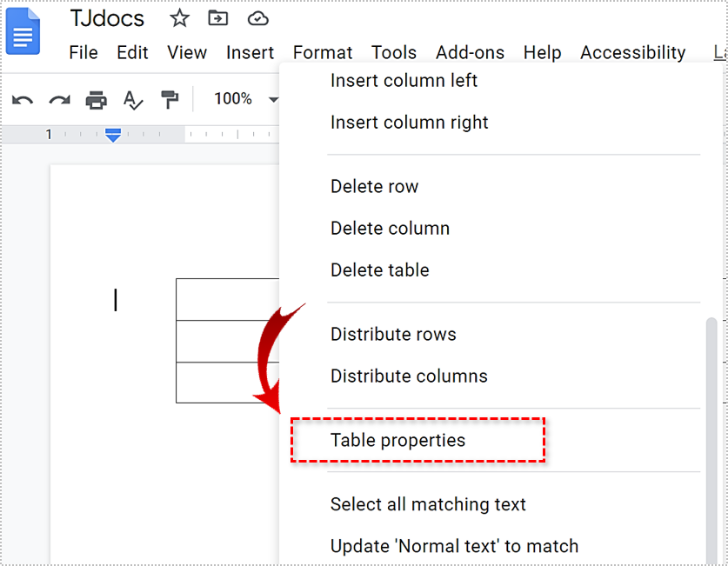This screenshot has height=566, width=728.
Task: Choose Delete row option
Action: [374, 187]
